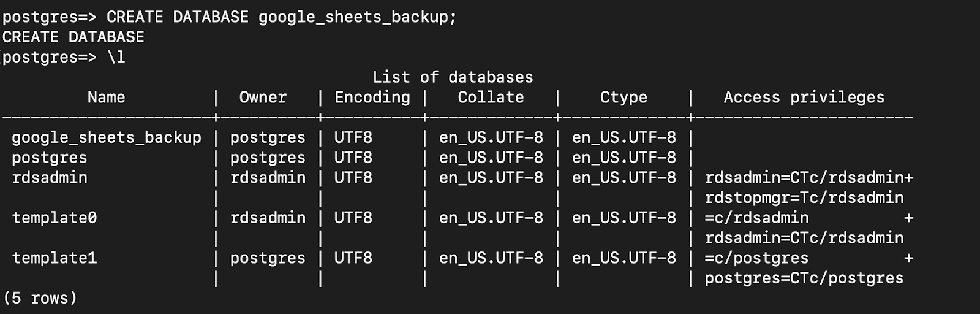980x314 pixels.
Task: Select the Owner column header
Action: [x=263, y=98]
